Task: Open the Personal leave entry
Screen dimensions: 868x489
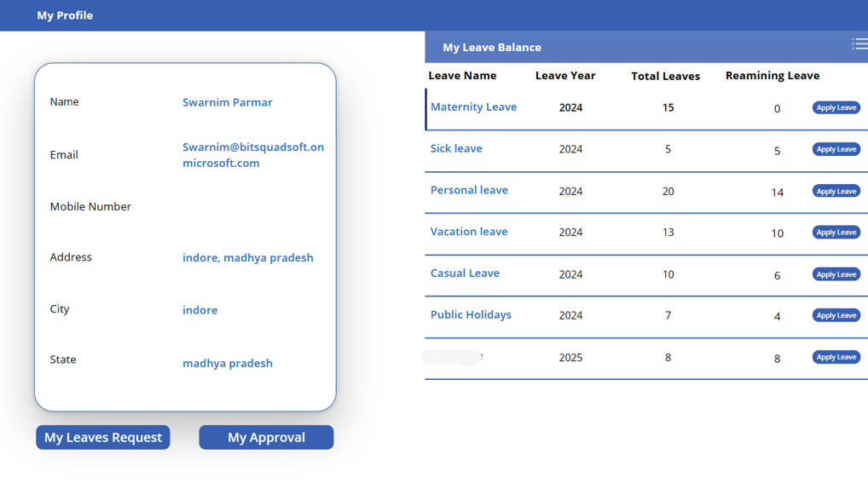Action: [469, 190]
